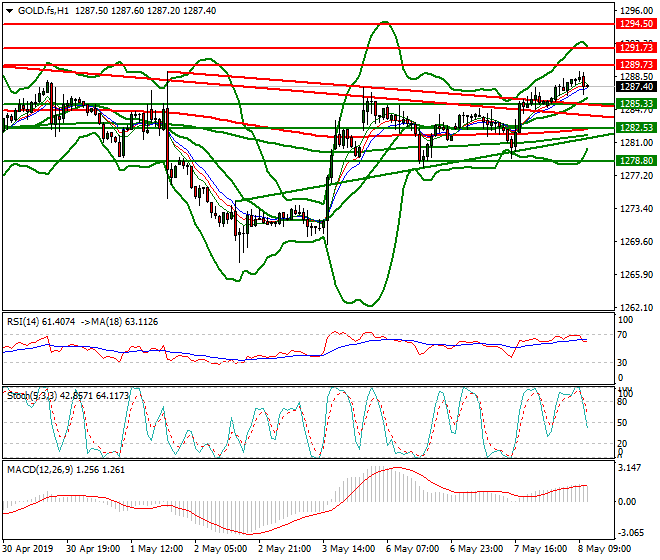Select the 1282.53 green support price label
The width and height of the screenshot is (660, 560).
(x=636, y=128)
